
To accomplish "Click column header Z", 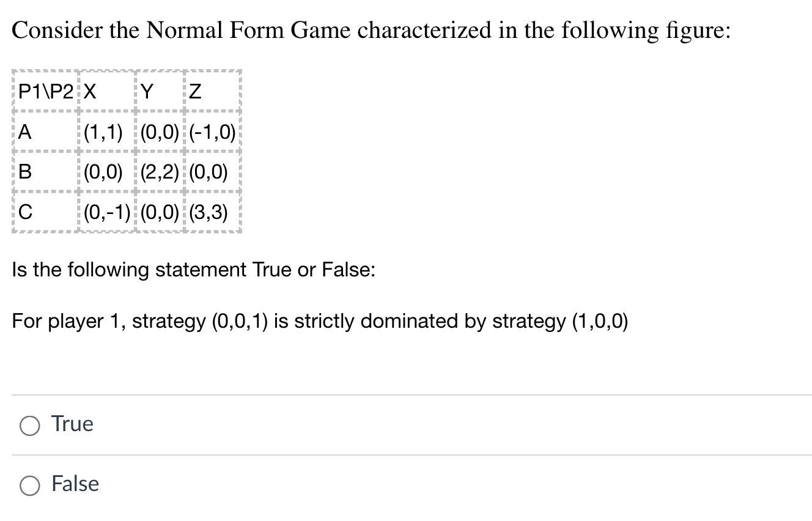I will point(194,90).
